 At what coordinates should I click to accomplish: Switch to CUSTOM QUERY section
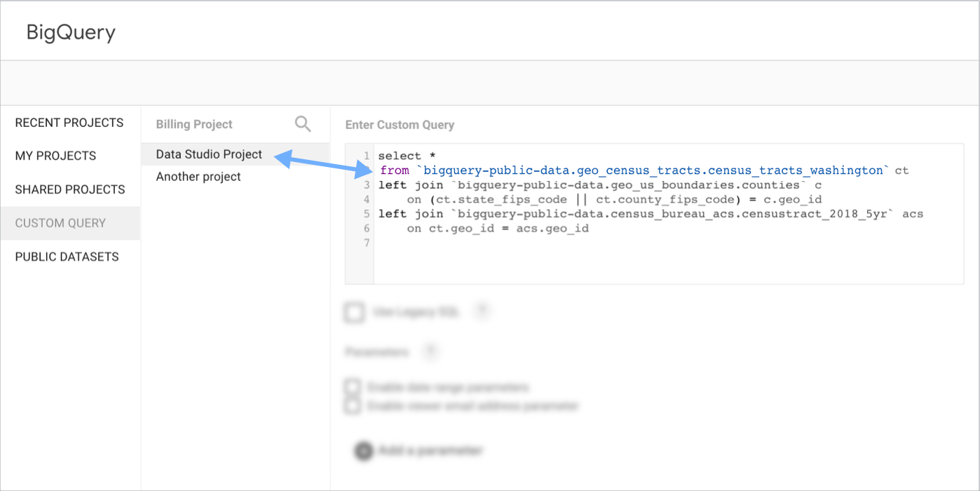point(63,223)
